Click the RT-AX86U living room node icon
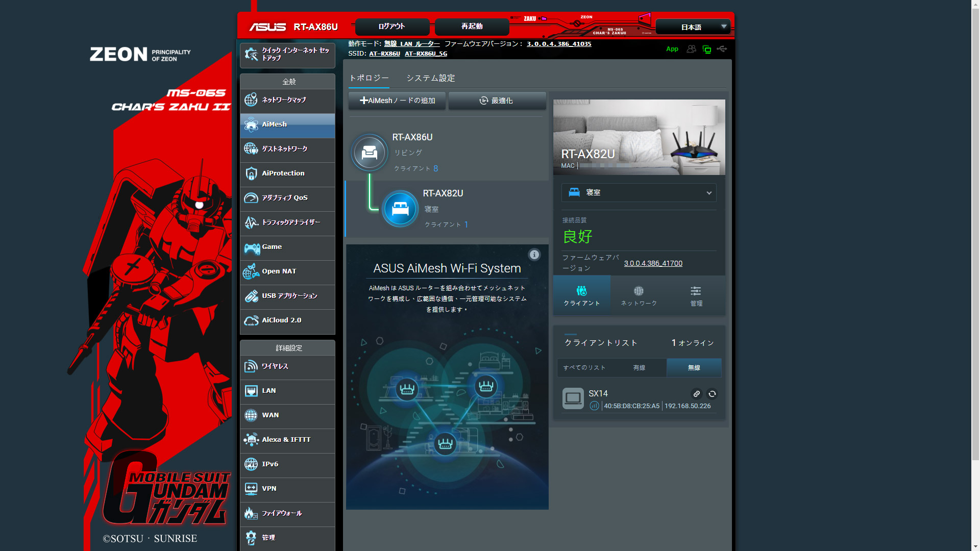This screenshot has width=980, height=551. pos(369,152)
